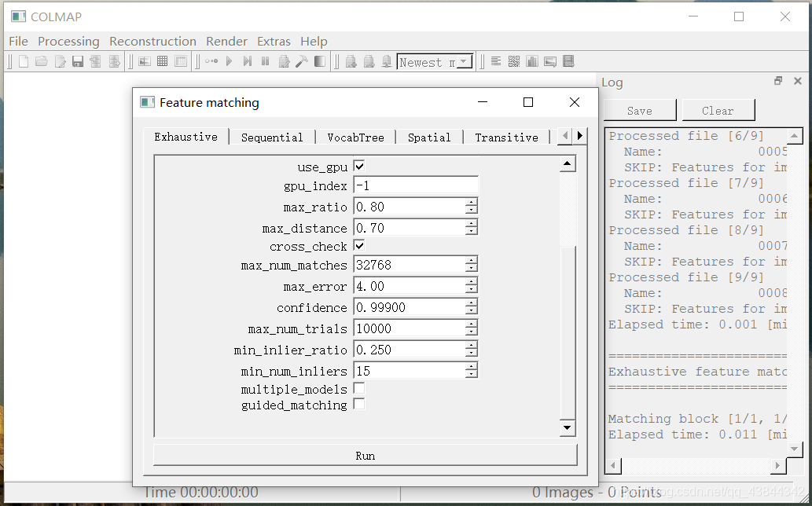The image size is (812, 506).
Task: Click the Import model toolbar icon
Action: click(95, 61)
